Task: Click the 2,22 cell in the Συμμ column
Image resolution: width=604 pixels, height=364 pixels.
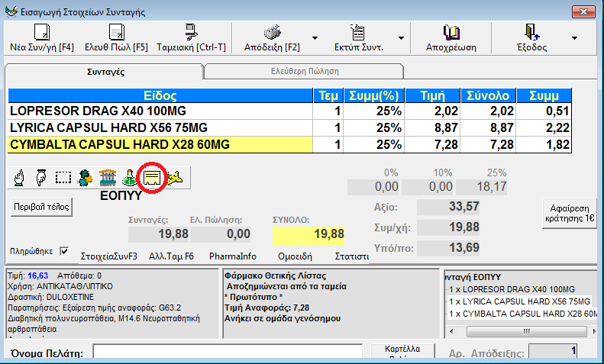Action: (x=544, y=127)
